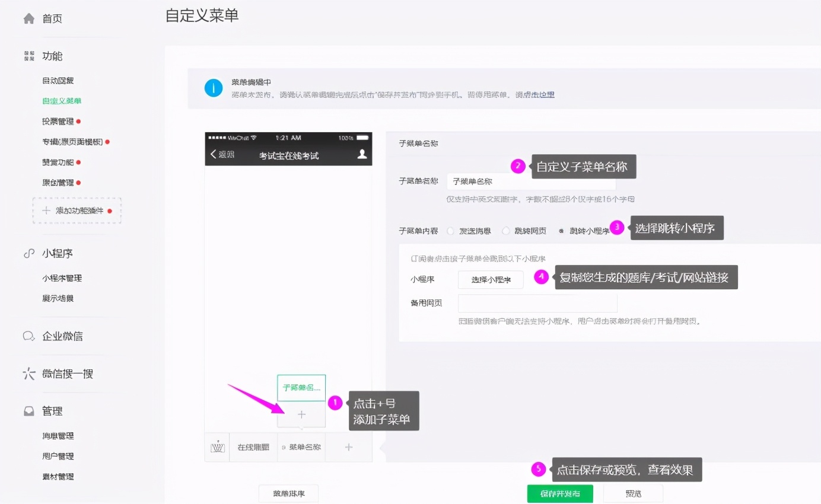Open 自定义菜单 in the sidebar
The width and height of the screenshot is (821, 504).
(x=62, y=101)
